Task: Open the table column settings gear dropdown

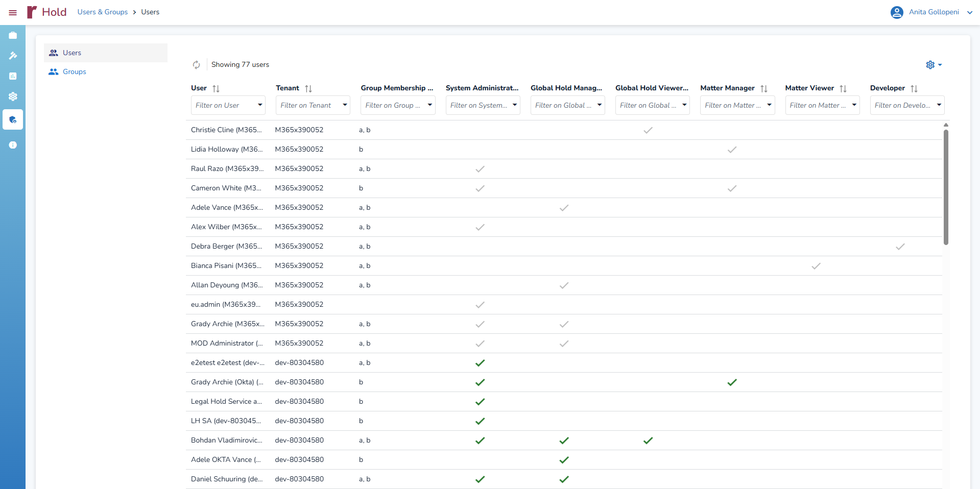Action: (x=934, y=65)
